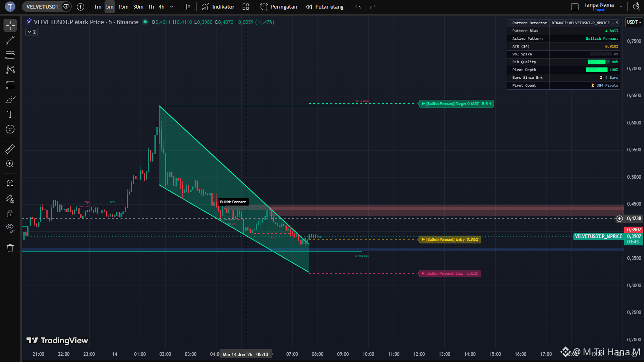This screenshot has height=362, width=644.
Task: Start bar replay with Putar ulang
Action: coord(325,7)
